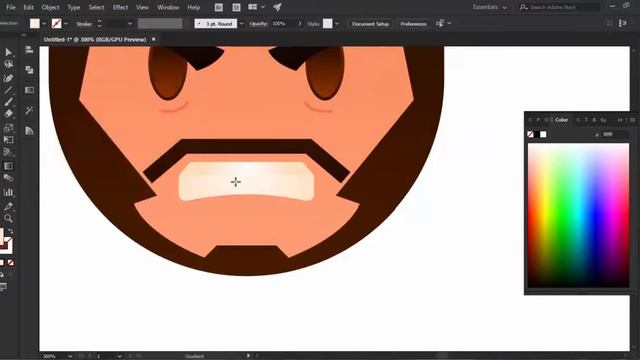Select the Zoom magnifier tool

coord(8,218)
